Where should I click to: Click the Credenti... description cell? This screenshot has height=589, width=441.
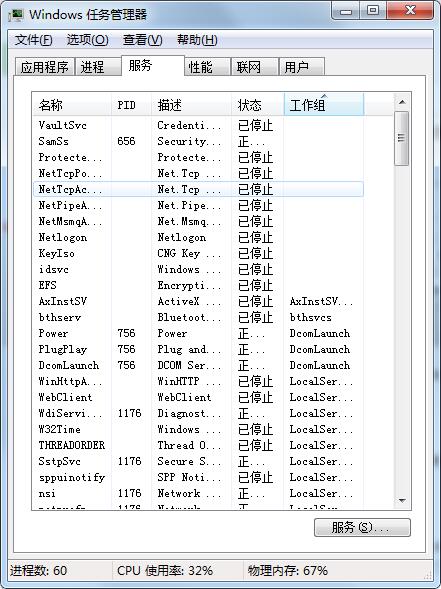point(189,125)
